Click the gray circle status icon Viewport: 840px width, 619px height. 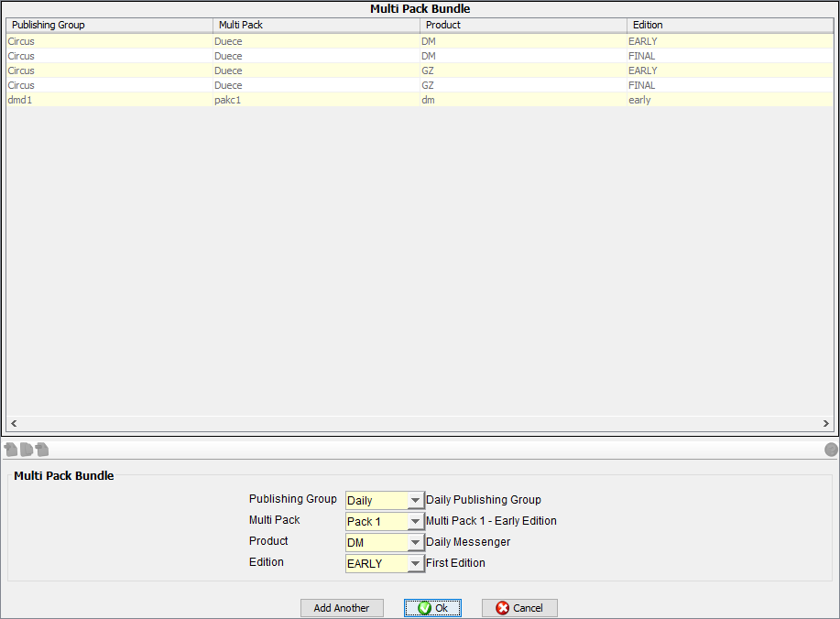click(831, 450)
